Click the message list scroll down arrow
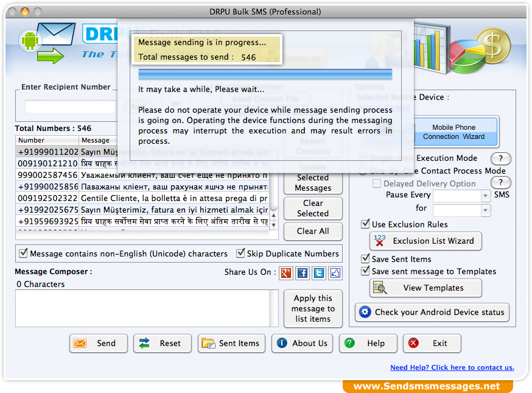532x393 pixels. [x=273, y=225]
